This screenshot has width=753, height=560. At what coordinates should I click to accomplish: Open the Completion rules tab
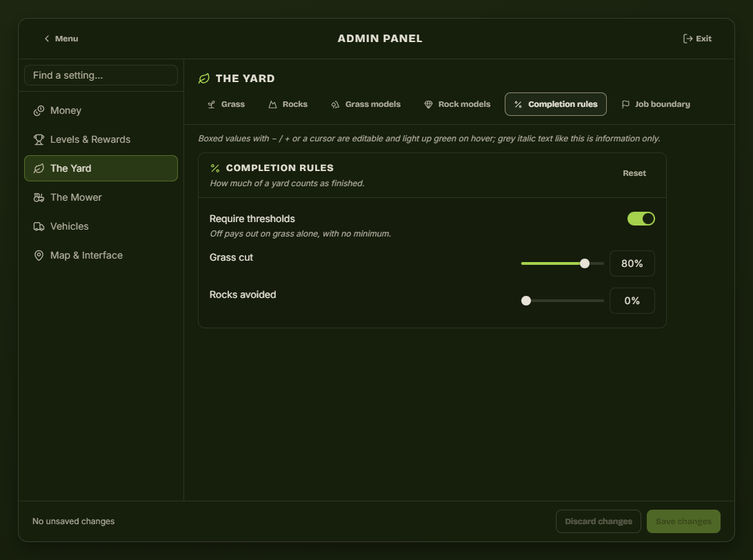(x=556, y=104)
